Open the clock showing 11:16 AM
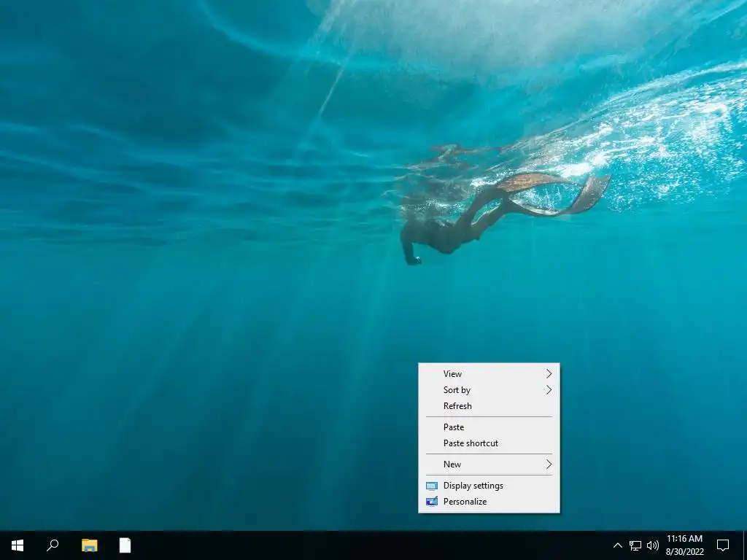The height and width of the screenshot is (560, 747). coord(684,545)
